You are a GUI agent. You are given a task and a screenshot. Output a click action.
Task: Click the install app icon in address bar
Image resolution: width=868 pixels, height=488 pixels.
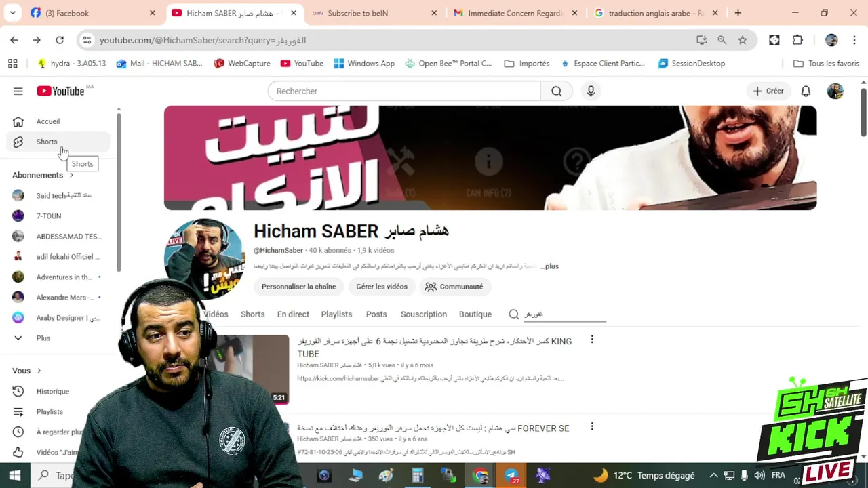click(702, 40)
